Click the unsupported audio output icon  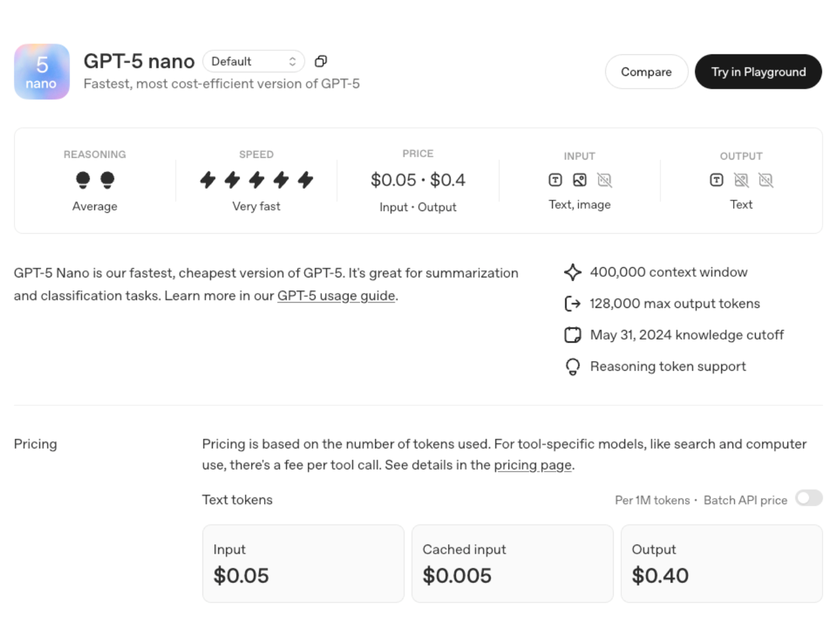[766, 180]
